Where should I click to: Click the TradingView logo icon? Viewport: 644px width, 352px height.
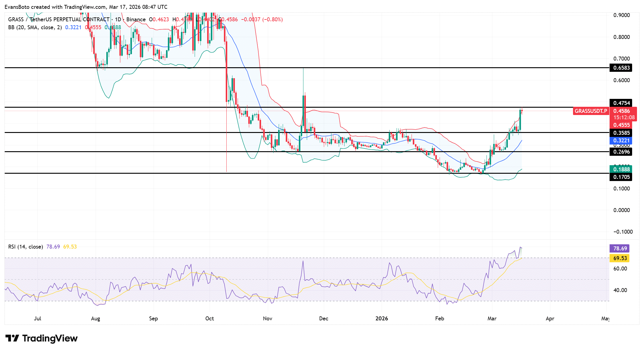click(x=12, y=338)
